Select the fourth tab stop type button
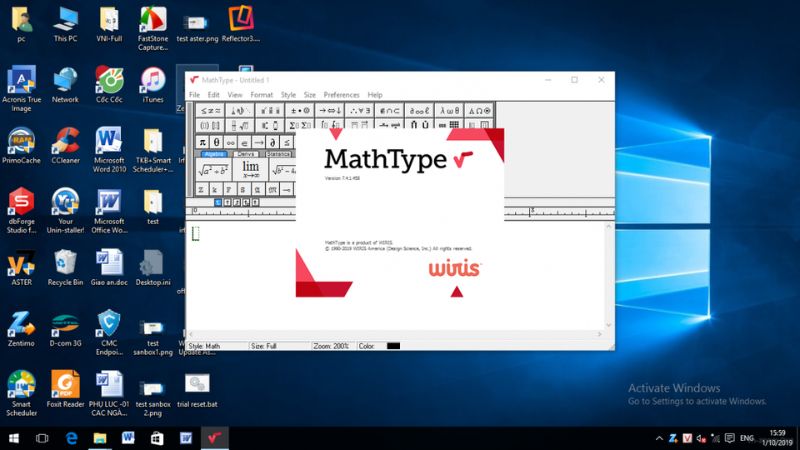This screenshot has height=450, width=800. [246, 203]
